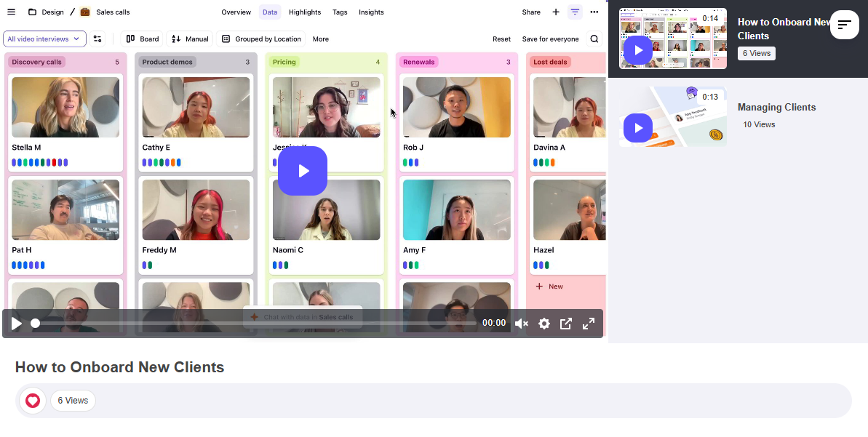Open the Rob J interview thumbnail
This screenshot has width=868, height=437.
coord(457,108)
